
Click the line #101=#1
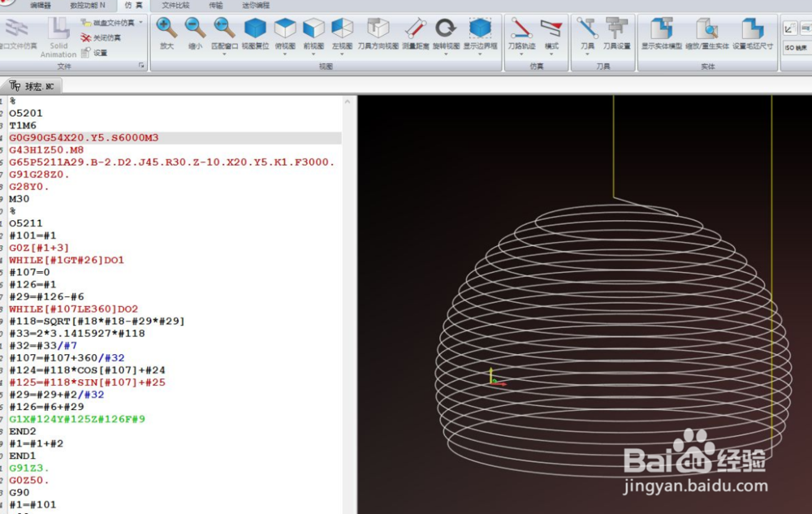tap(32, 235)
